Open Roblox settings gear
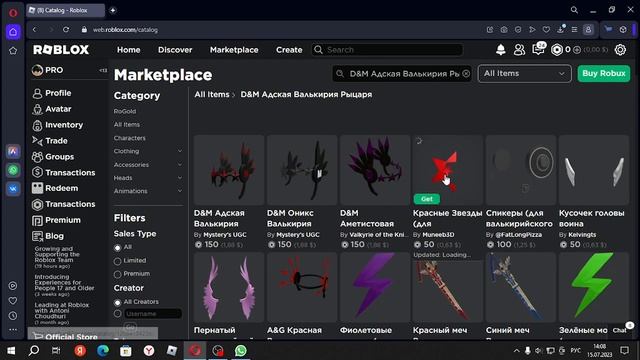The height and width of the screenshot is (360, 640). coord(620,50)
